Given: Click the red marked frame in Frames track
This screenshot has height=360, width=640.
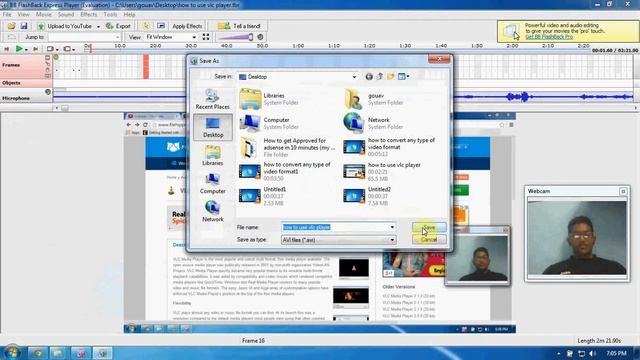Looking at the screenshot, I should coord(146,67).
